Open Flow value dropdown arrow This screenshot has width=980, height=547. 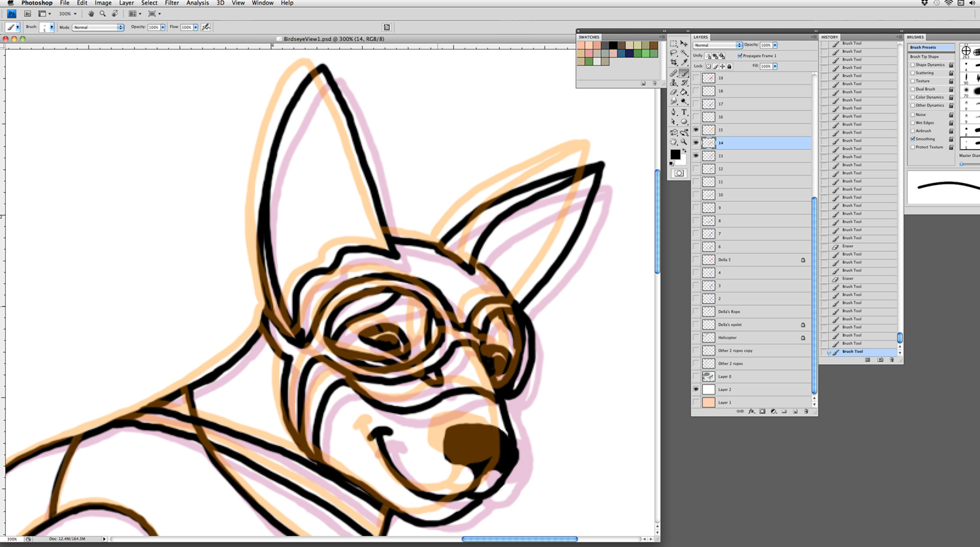pos(195,27)
